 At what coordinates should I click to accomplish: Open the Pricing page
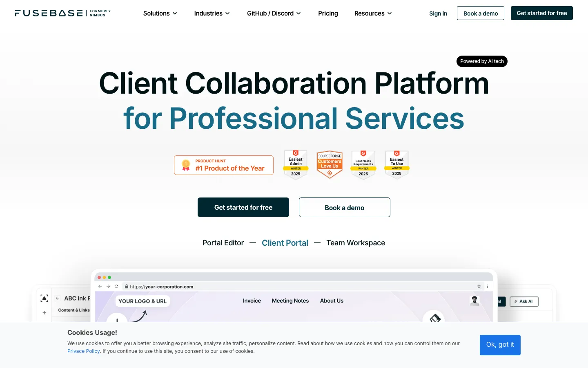click(328, 13)
